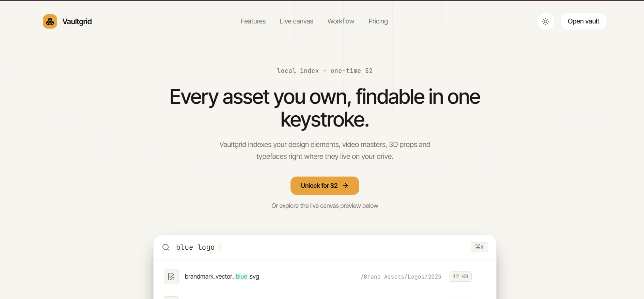Click the Open vault button

point(583,21)
